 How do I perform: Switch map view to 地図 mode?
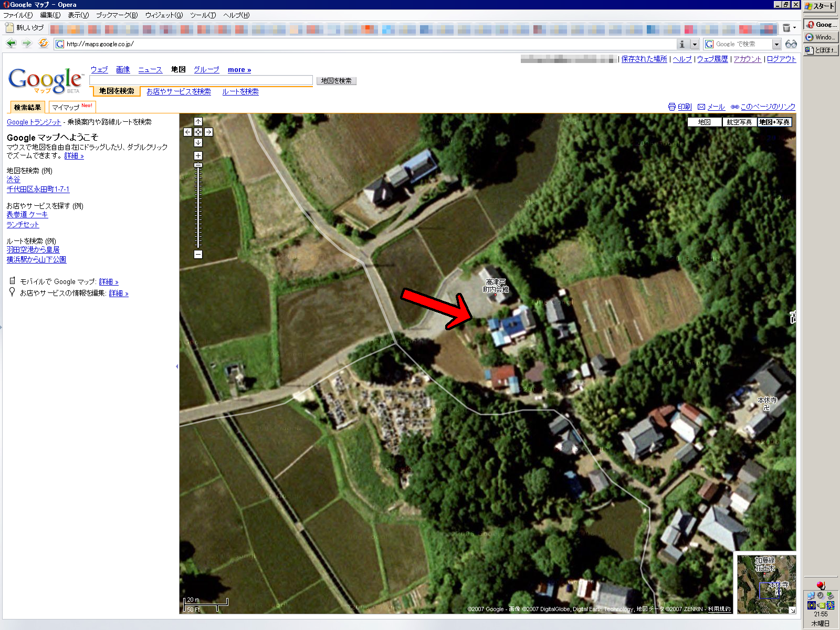tap(704, 122)
